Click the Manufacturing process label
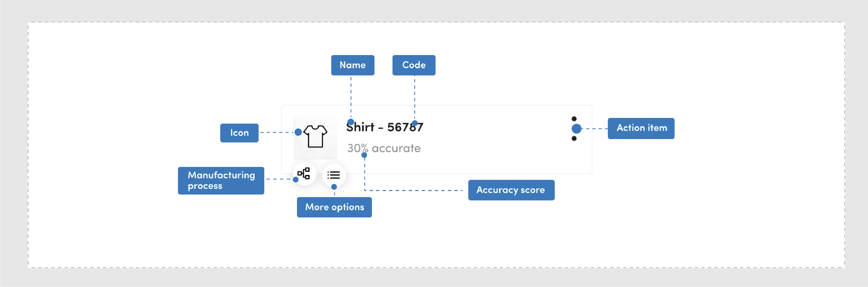This screenshot has width=868, height=287. (x=221, y=180)
